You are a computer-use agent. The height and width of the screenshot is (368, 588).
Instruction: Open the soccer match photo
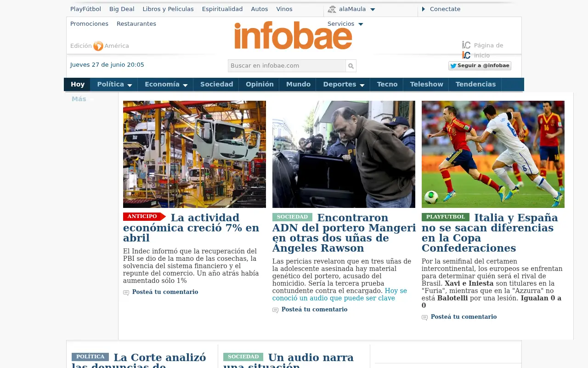tap(493, 154)
